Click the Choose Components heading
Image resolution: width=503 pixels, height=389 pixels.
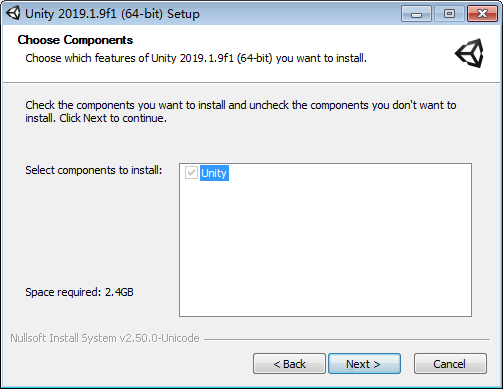click(75, 40)
